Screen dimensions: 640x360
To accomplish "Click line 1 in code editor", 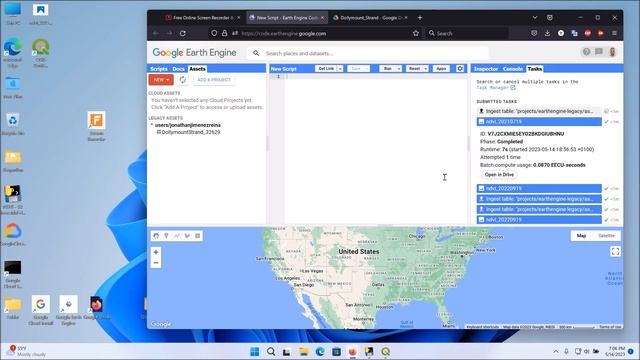I will pyautogui.click(x=376, y=77).
